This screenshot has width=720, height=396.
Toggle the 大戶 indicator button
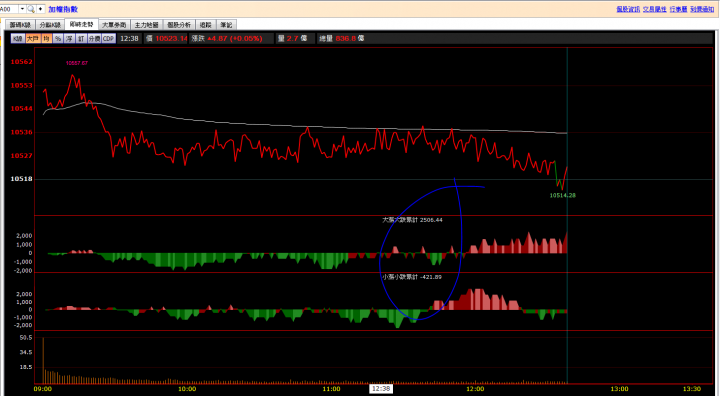33,39
